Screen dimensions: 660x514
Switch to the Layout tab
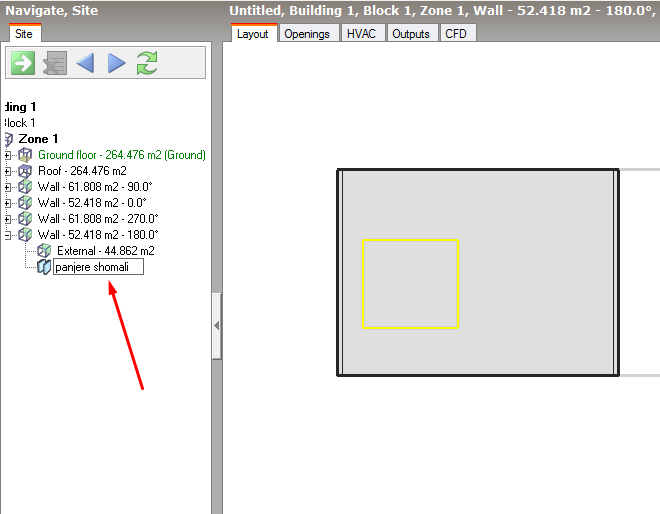click(x=253, y=34)
